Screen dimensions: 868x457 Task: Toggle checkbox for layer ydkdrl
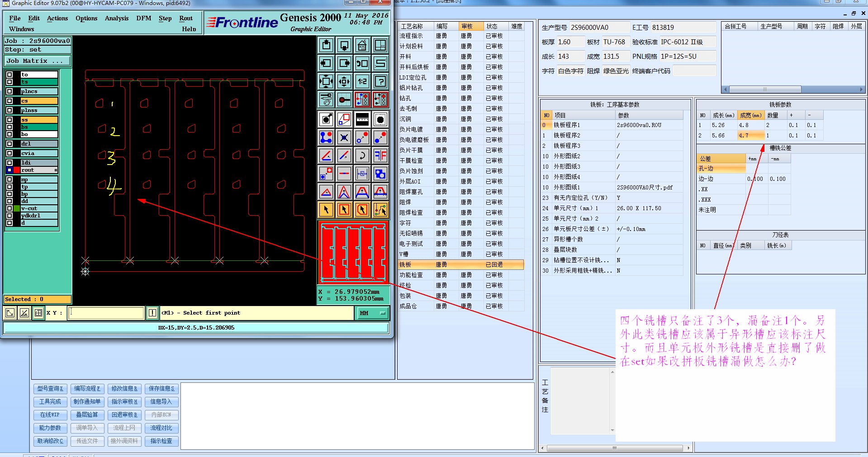click(x=9, y=216)
